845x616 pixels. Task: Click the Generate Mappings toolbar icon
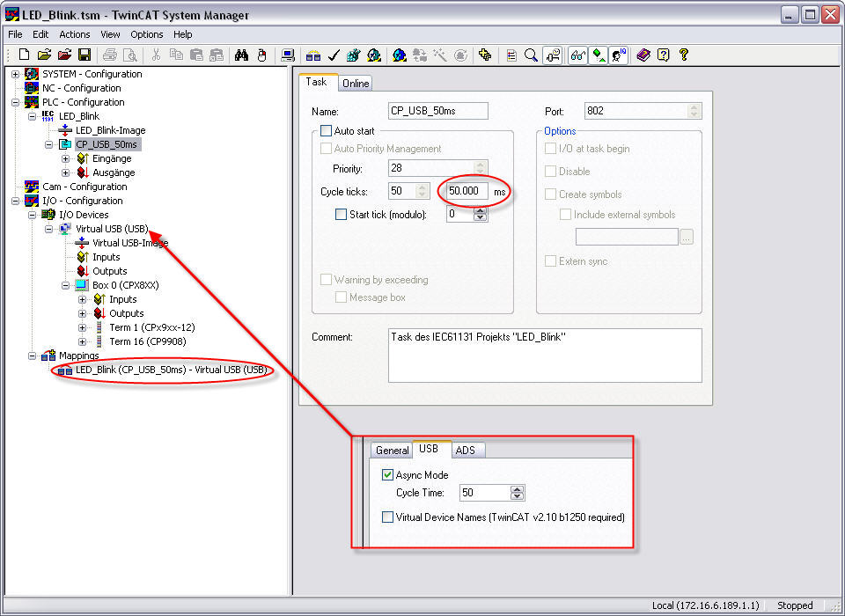pyautogui.click(x=313, y=55)
